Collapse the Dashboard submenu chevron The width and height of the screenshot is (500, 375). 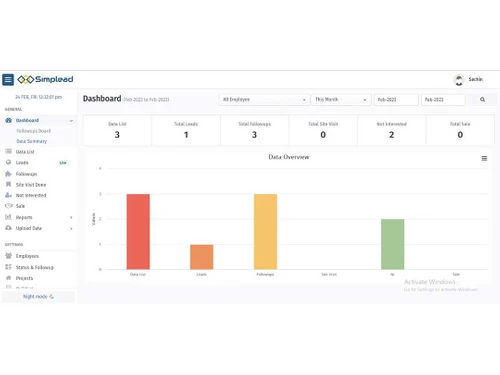pos(71,121)
